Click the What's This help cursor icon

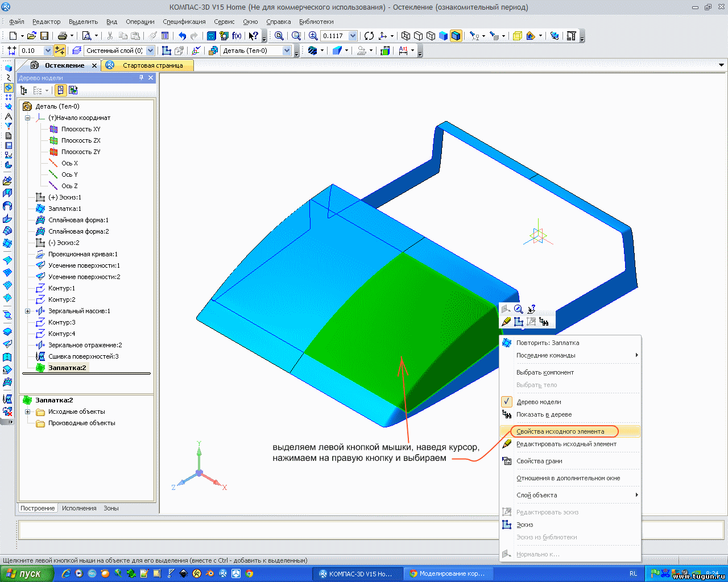click(x=254, y=36)
